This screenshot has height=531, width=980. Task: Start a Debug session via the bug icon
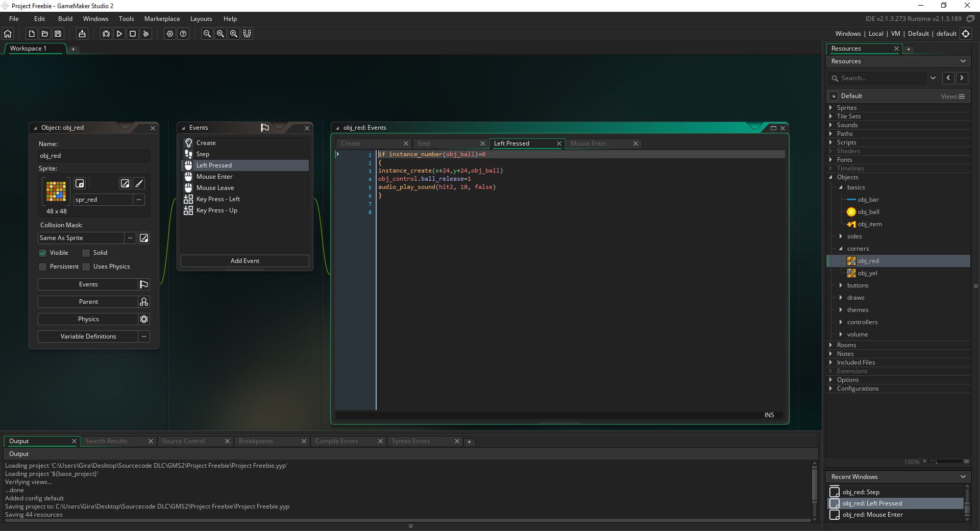click(106, 34)
